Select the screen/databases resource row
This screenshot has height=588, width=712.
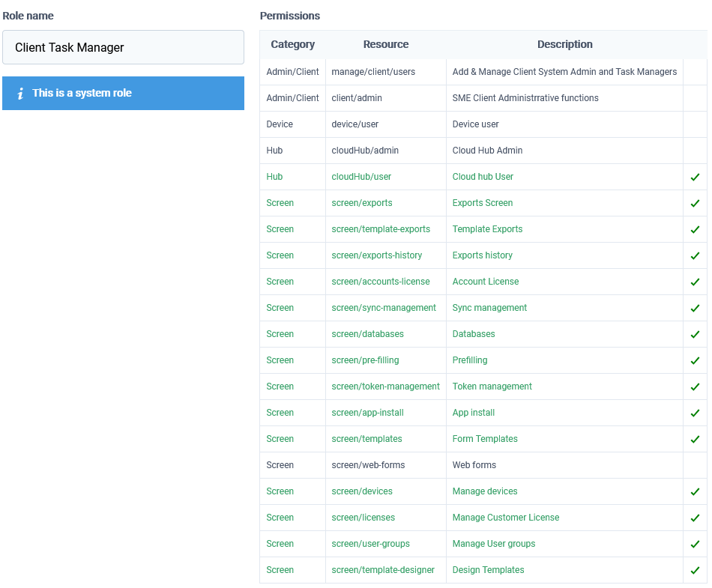(483, 334)
